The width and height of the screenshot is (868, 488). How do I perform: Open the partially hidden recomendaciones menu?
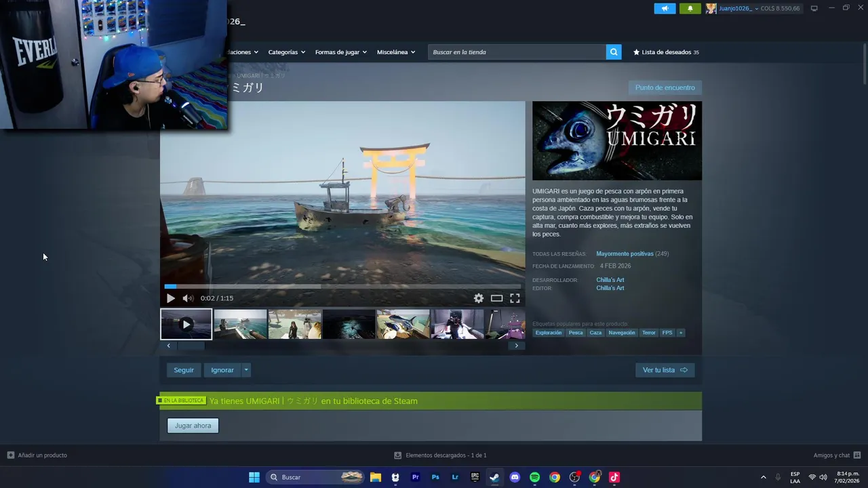click(x=243, y=52)
